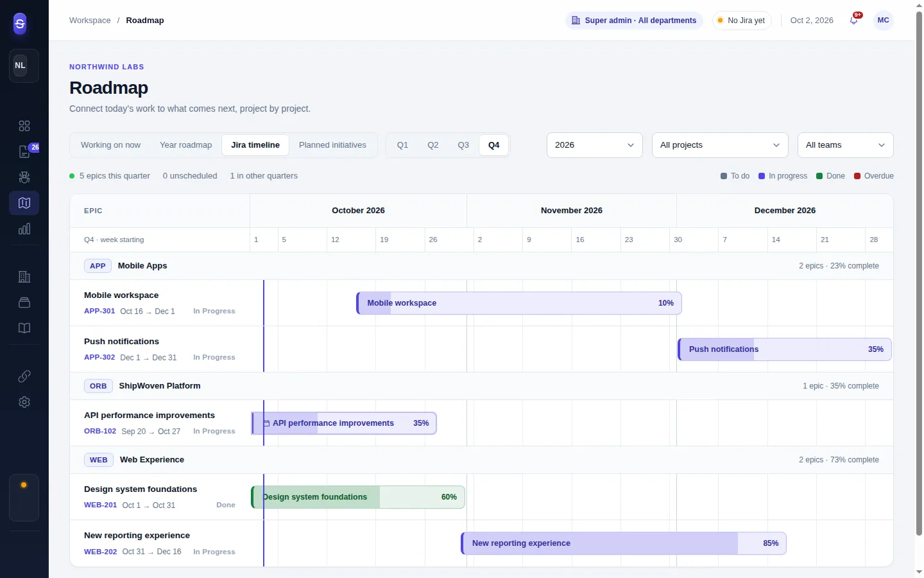Click the To do legend swatch
The width and height of the screenshot is (924, 578).
724,176
